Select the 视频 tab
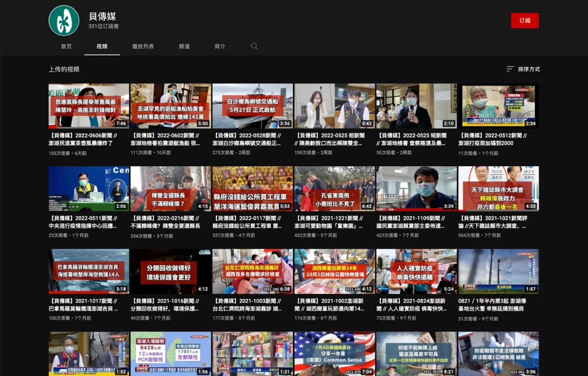This screenshot has height=376, width=588. (x=102, y=46)
